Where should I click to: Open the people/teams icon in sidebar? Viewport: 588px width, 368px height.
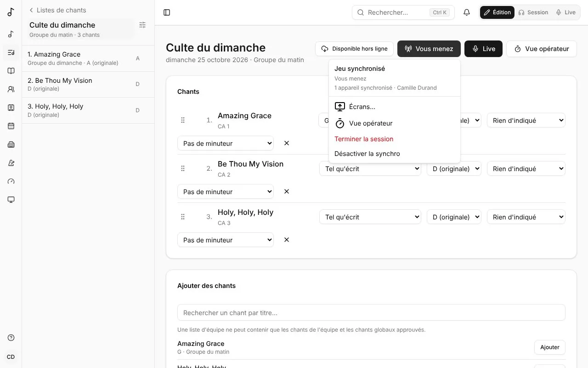pyautogui.click(x=11, y=89)
